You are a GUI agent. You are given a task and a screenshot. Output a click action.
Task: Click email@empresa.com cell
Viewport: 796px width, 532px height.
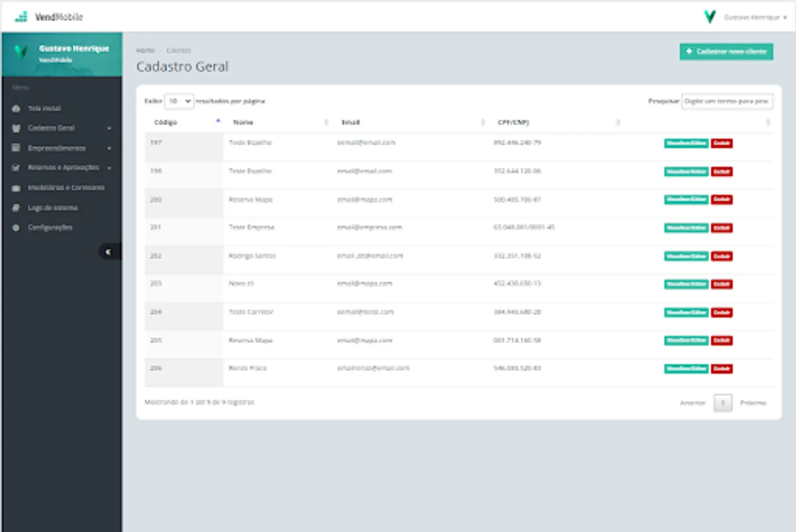click(x=369, y=228)
